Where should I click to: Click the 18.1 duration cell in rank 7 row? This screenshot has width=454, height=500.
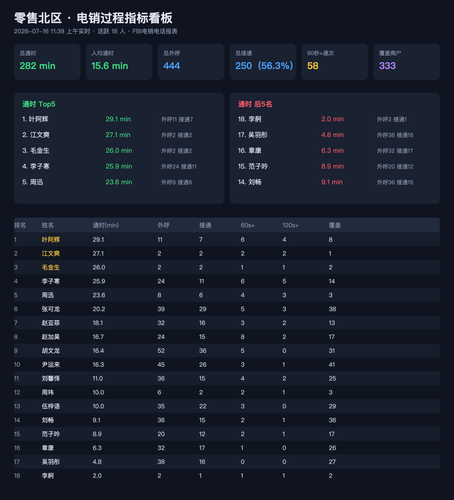98,323
